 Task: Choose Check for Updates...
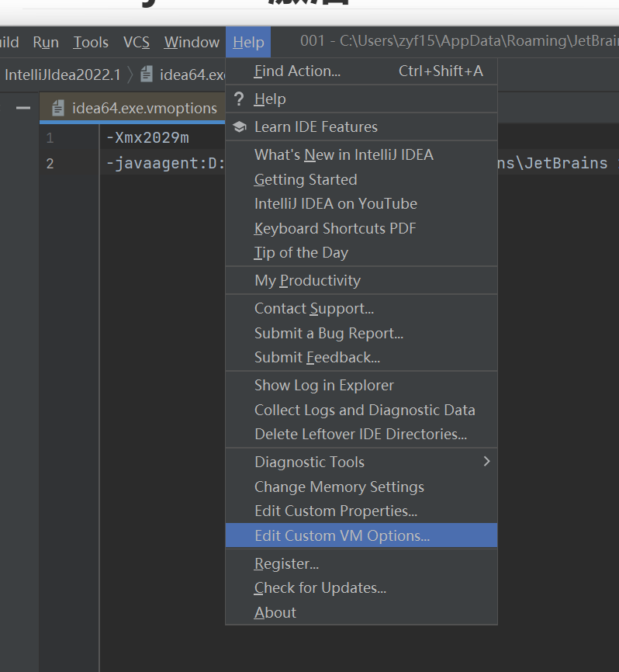click(x=320, y=587)
